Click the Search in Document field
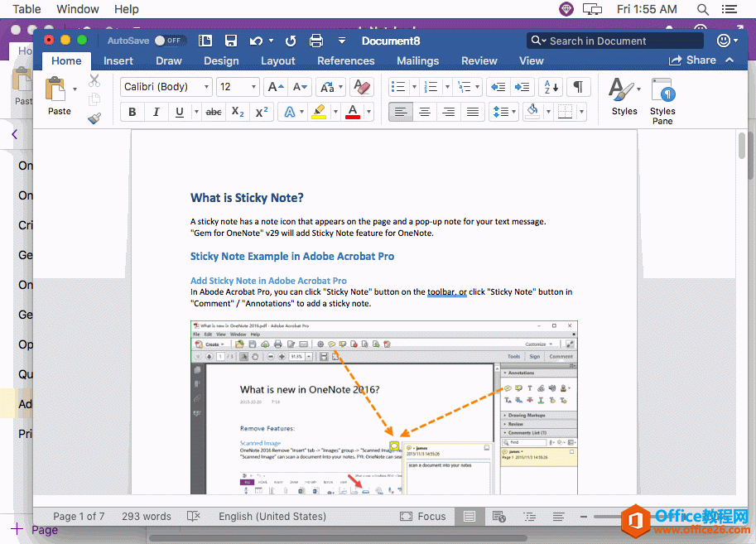Image resolution: width=756 pixels, height=544 pixels. point(615,41)
